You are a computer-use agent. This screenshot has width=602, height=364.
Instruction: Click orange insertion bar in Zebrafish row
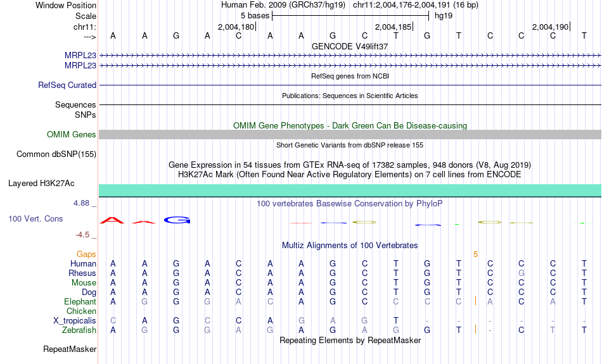coord(475,329)
